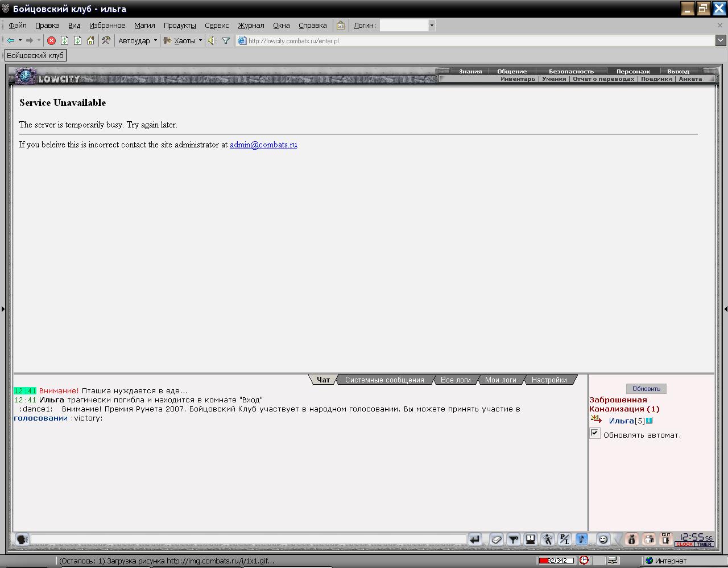The width and height of the screenshot is (728, 568).
Task: Open the Файл menu
Action: [18, 25]
